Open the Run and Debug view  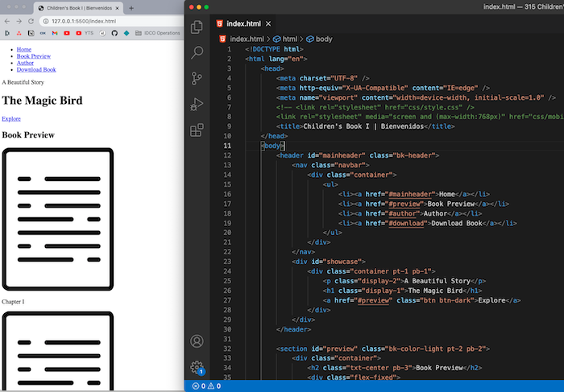pyautogui.click(x=197, y=104)
